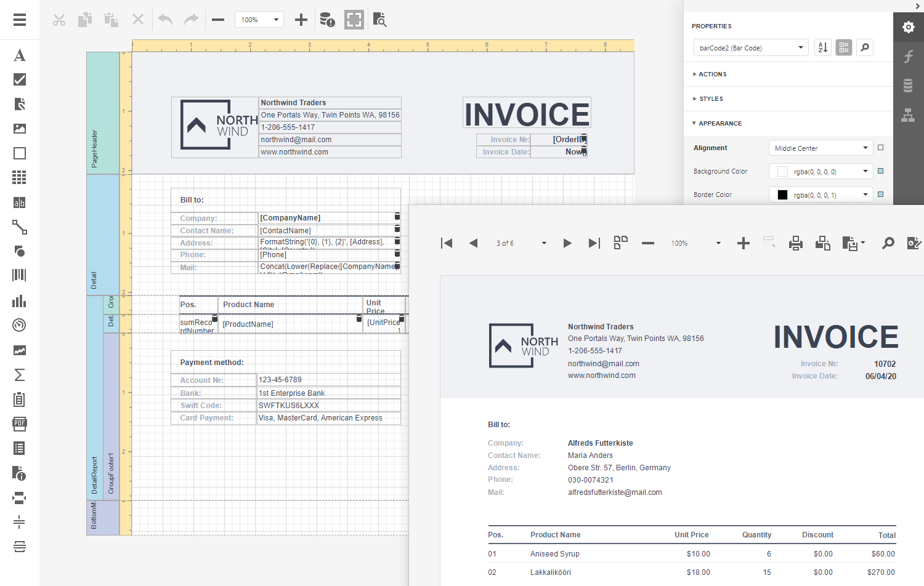This screenshot has width=924, height=586.
Task: Click the Validate Bindings database icon
Action: (327, 20)
